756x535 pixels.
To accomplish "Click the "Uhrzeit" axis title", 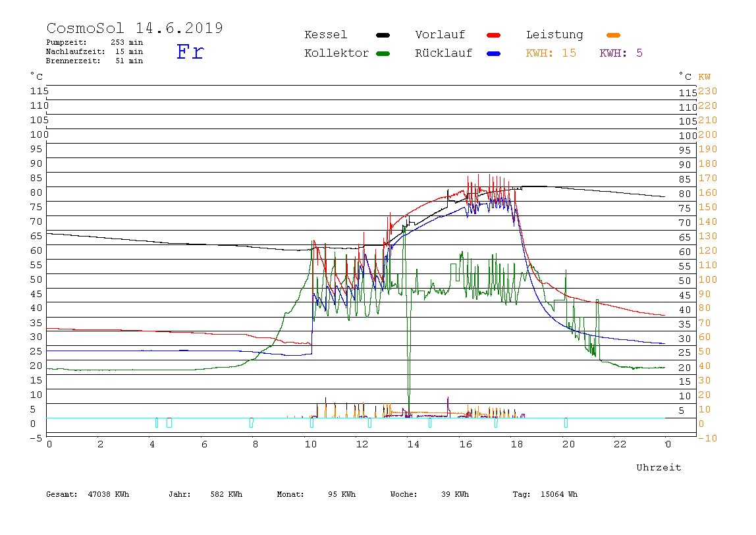I will pyautogui.click(x=659, y=467).
